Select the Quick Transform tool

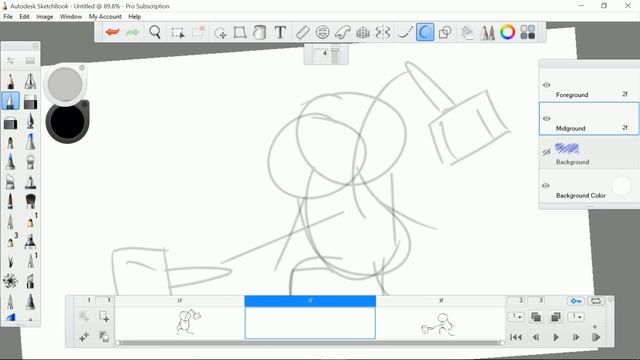[x=220, y=33]
